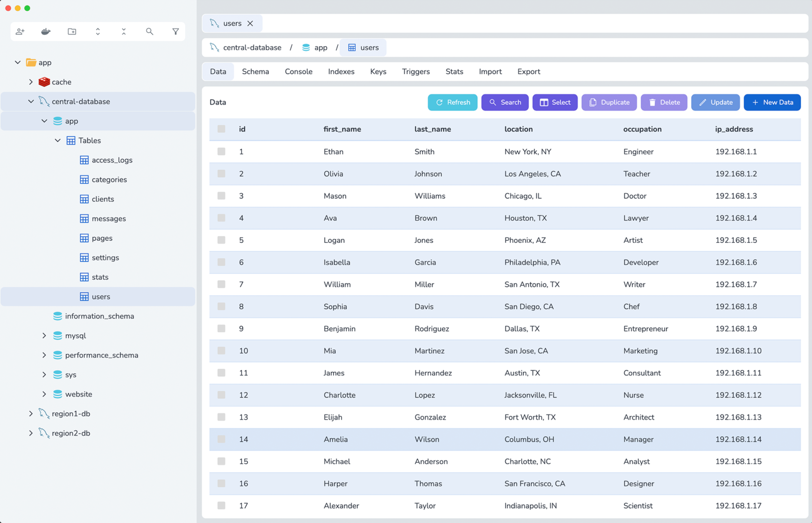This screenshot has height=523, width=812.
Task: Click the cell 'Philadelphia, PA'
Action: [532, 262]
